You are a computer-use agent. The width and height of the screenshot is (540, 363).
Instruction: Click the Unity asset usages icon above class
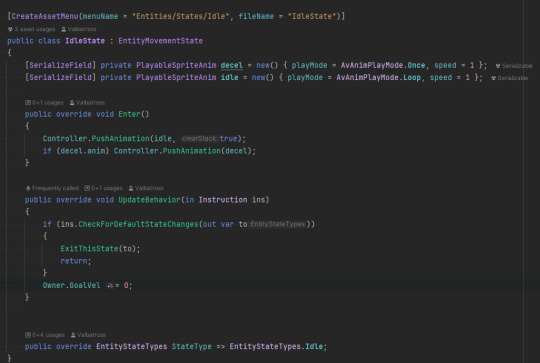10,29
